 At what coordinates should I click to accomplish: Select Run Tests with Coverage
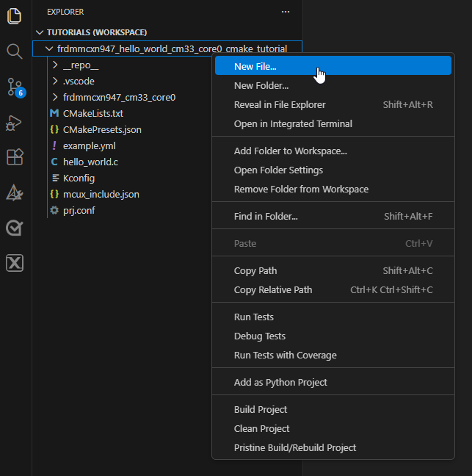point(333,356)
